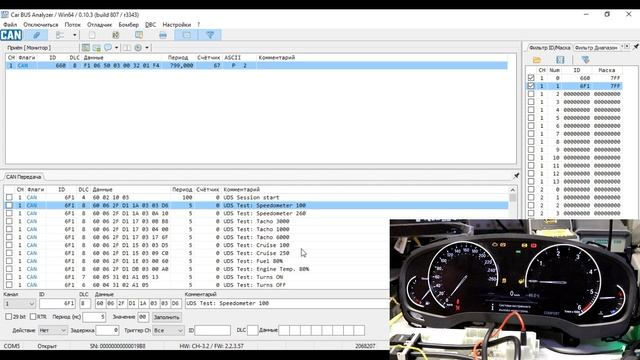This screenshot has width=640, height=360.
Task: Check the Speedometer 100 row checkbox
Action: coord(9,205)
